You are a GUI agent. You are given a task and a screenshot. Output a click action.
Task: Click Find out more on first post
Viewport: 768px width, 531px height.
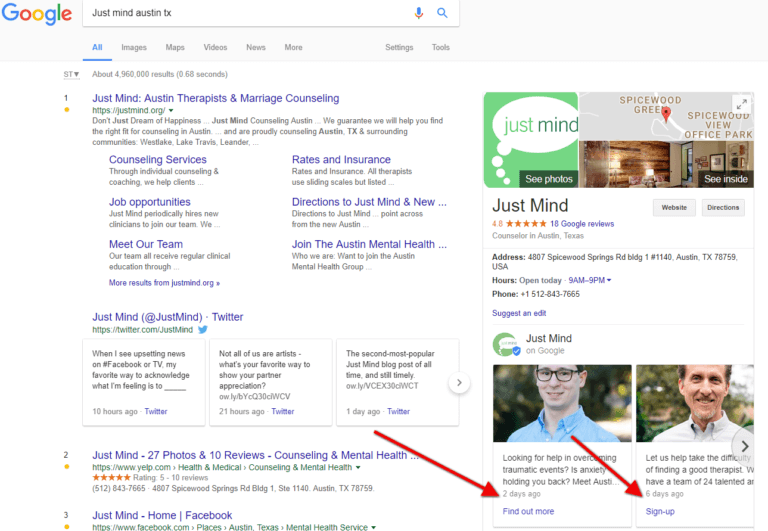coord(528,511)
